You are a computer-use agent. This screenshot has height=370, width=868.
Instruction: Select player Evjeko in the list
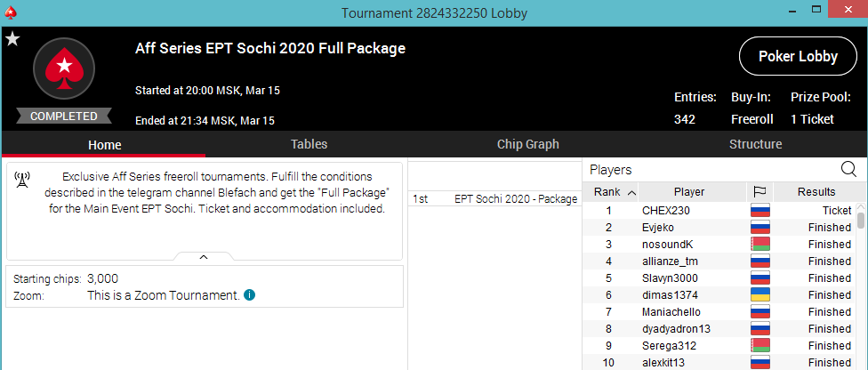[x=658, y=228]
